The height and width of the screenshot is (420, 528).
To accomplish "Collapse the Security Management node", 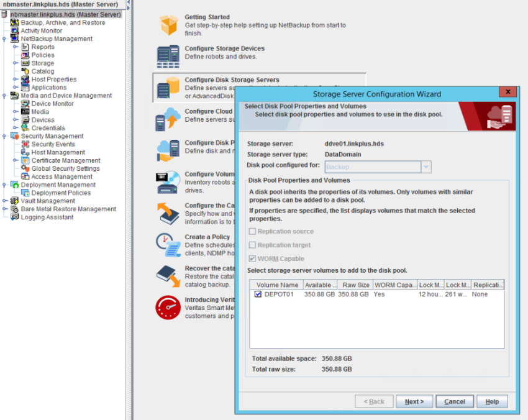I will [4, 136].
